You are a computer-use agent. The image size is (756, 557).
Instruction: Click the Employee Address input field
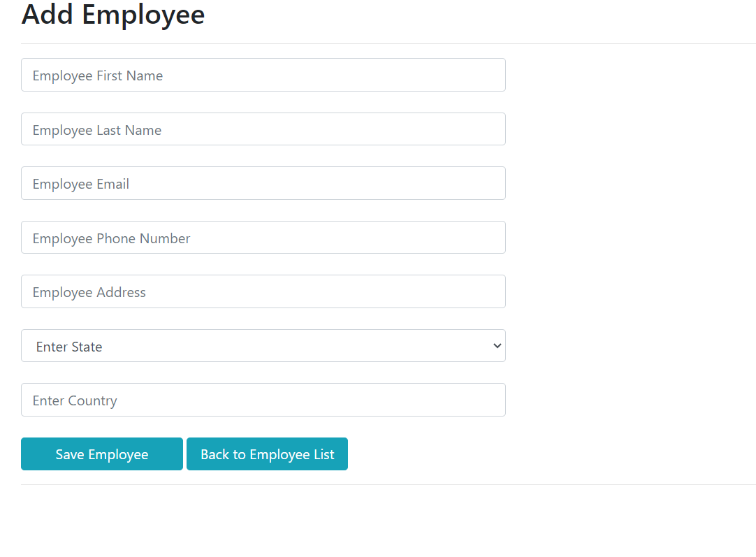tap(263, 291)
